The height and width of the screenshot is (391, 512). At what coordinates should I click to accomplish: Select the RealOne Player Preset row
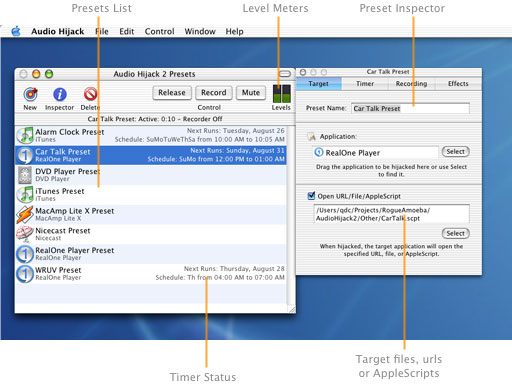point(151,254)
